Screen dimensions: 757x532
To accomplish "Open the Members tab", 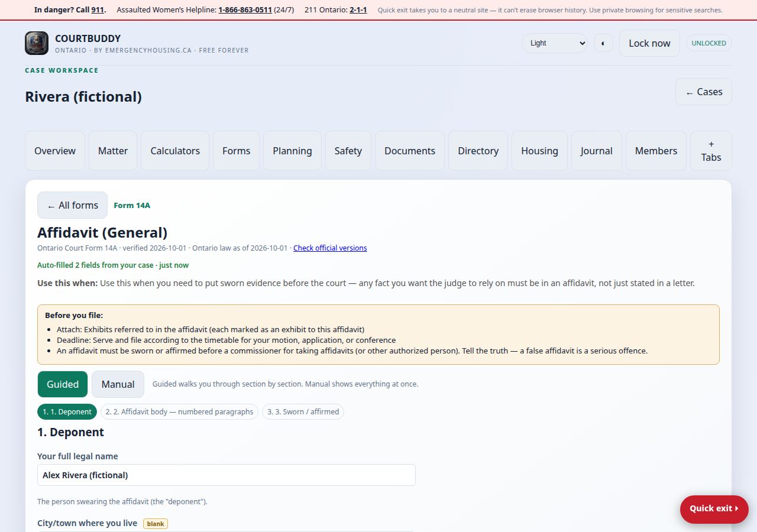I will click(656, 151).
